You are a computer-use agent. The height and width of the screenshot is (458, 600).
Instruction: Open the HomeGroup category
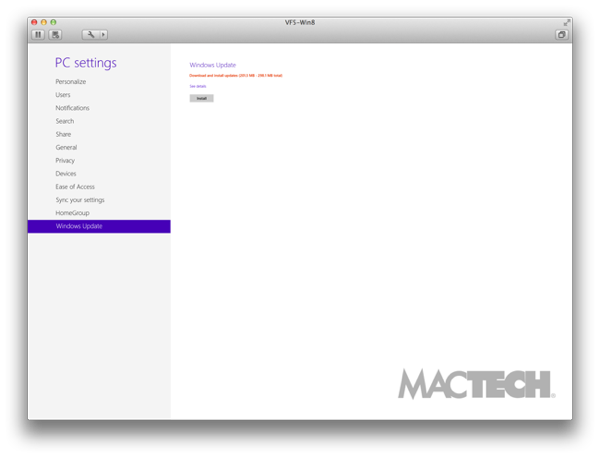[x=72, y=213]
